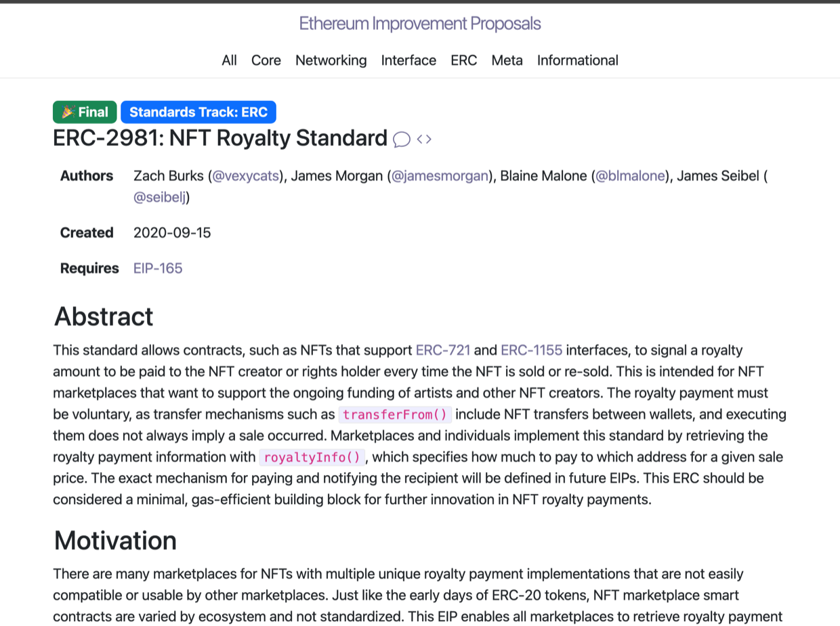The height and width of the screenshot is (626, 840).
Task: Click the created date 2020-09-15
Action: click(x=172, y=233)
